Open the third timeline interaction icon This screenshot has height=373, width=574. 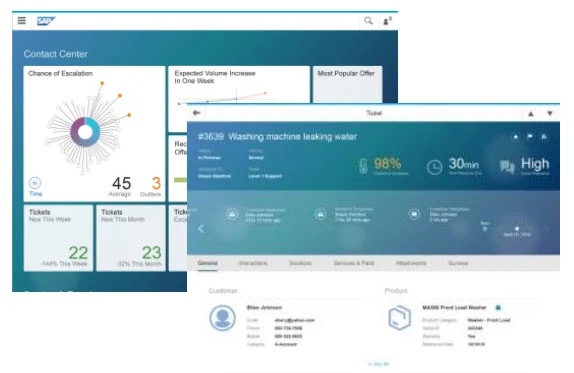coord(414,214)
